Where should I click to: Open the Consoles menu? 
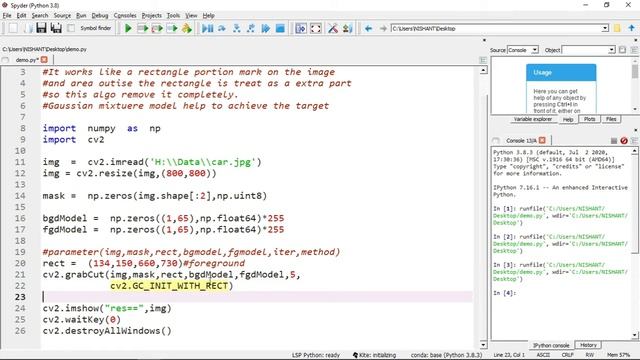coord(125,16)
